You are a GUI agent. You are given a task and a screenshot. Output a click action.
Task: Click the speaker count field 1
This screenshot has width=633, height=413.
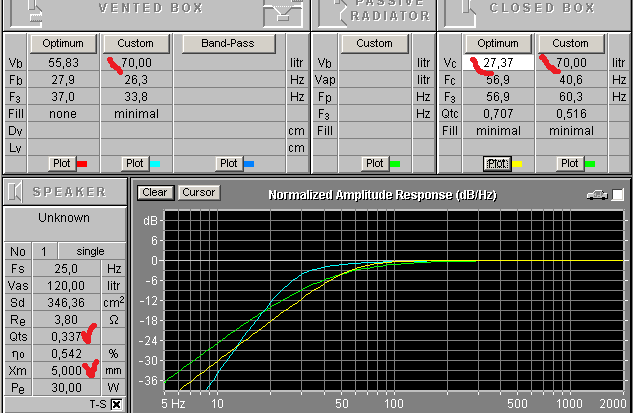(x=44, y=252)
